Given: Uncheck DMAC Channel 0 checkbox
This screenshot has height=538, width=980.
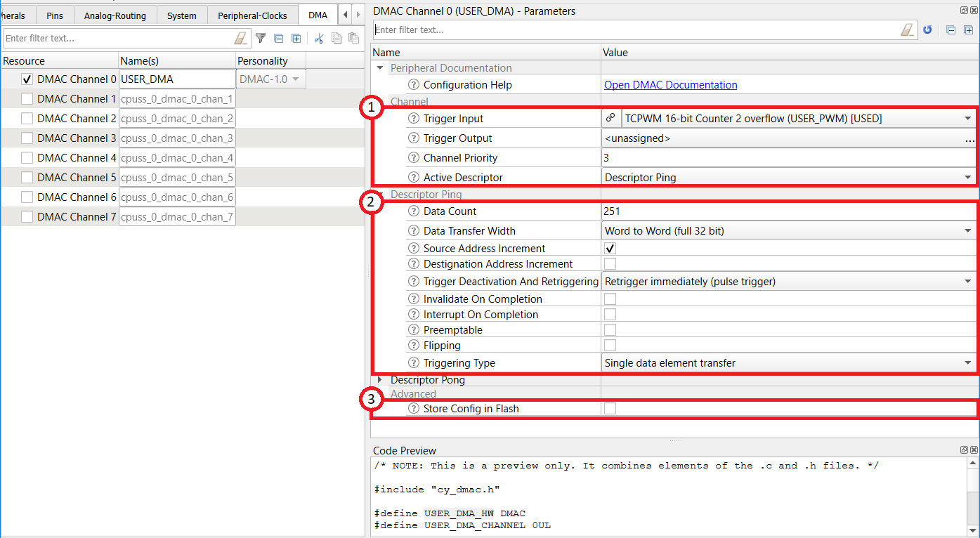Looking at the screenshot, I should (x=27, y=79).
